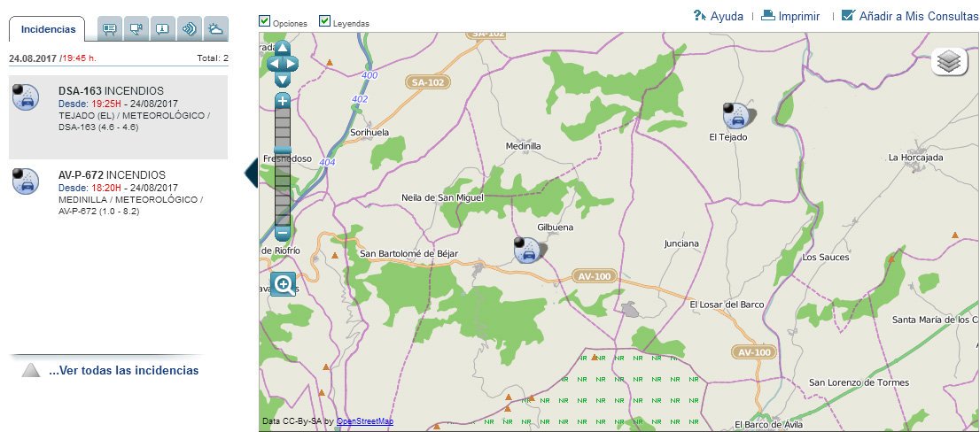Collapse the side panel with the arrow
The width and height of the screenshot is (980, 432).
tap(251, 173)
